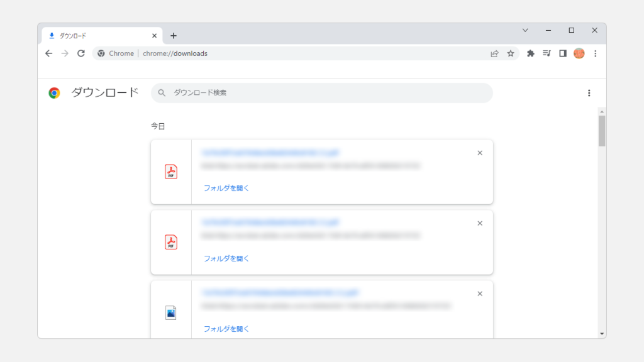This screenshot has height=362, width=644.
Task: Open the share this page icon
Action: [x=494, y=53]
